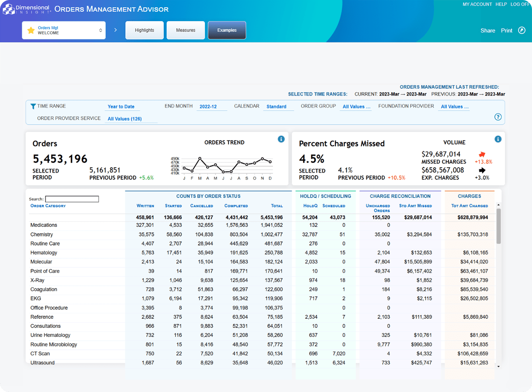
Task: Click the right chevron next to Orders Mgt selector
Action: click(115, 30)
